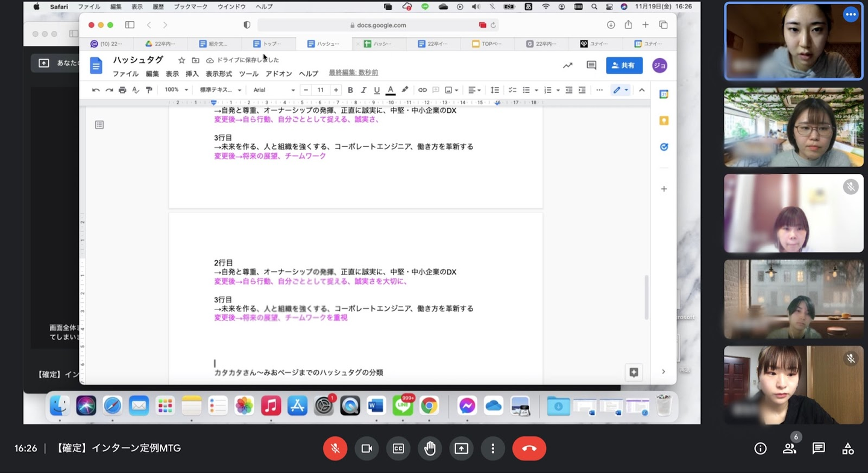Open the document outline icon
The width and height of the screenshot is (868, 473).
point(99,125)
